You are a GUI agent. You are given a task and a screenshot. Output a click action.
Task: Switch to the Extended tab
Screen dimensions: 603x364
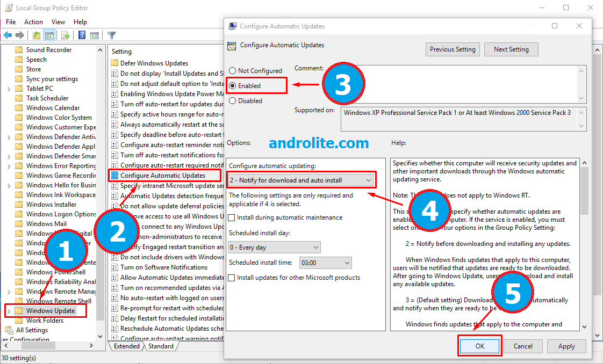pyautogui.click(x=126, y=346)
